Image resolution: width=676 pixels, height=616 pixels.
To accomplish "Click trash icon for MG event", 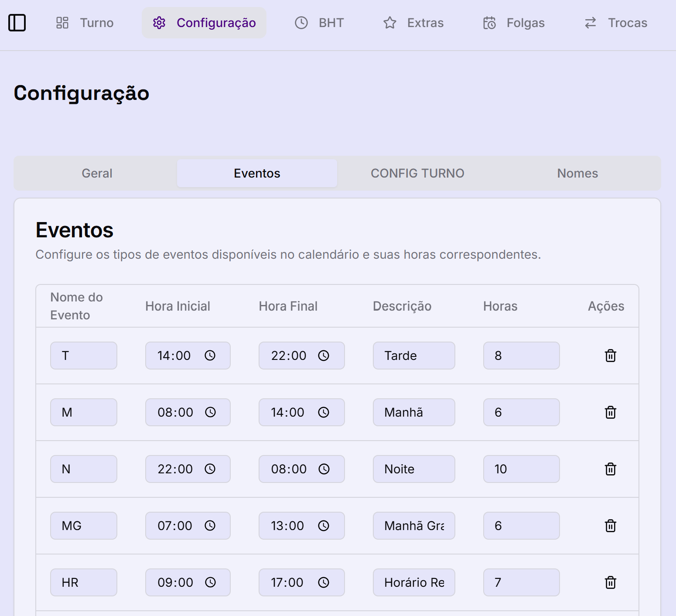I will 610,526.
